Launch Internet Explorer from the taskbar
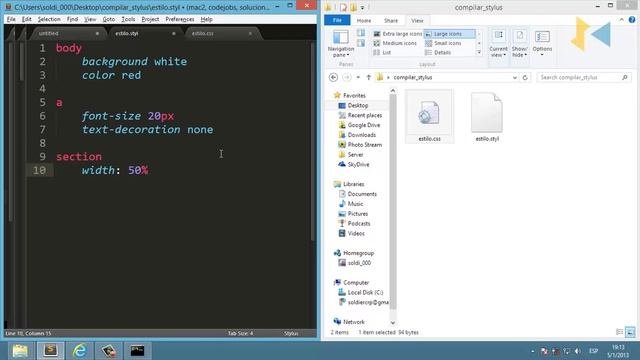 80,351
